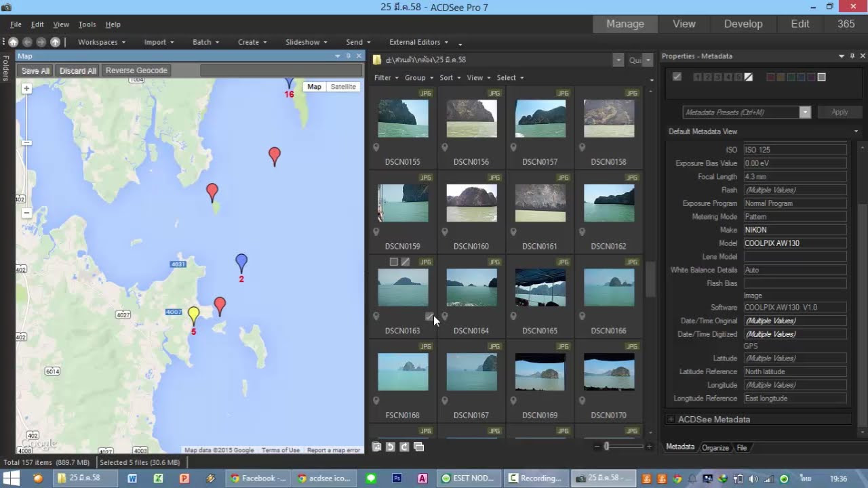
Task: Clear rating with the slash box
Action: coord(749,77)
